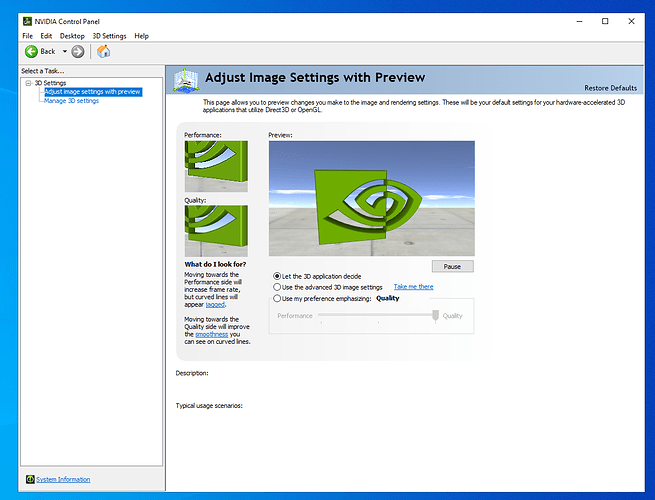Open the System Information link
This screenshot has width=655, height=500.
pyautogui.click(x=63, y=480)
